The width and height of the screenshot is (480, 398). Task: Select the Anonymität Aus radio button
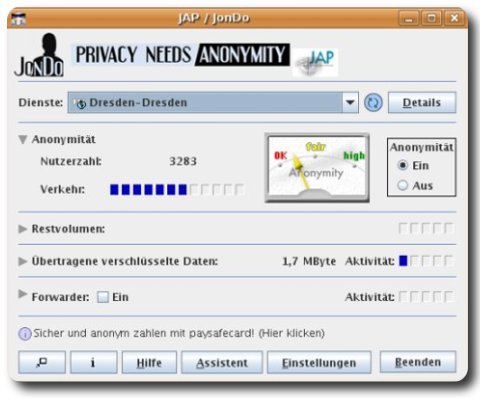click(403, 185)
